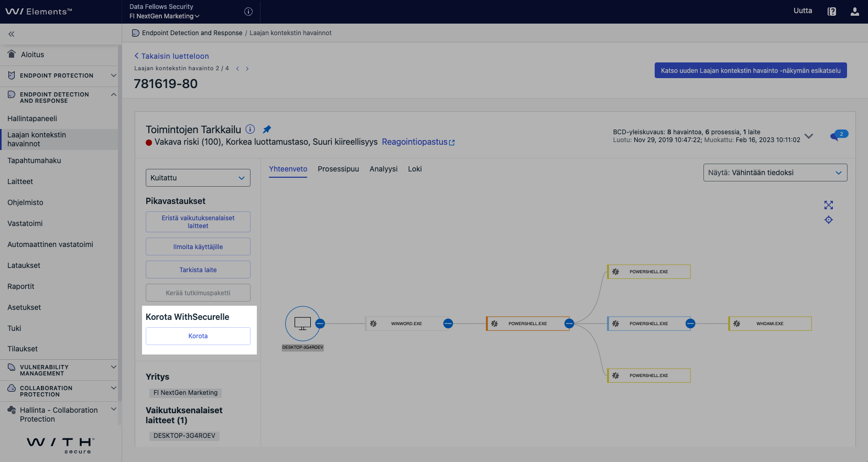The height and width of the screenshot is (462, 868).
Task: Collapse the sidebar with double-chevron icon
Action: [11, 34]
